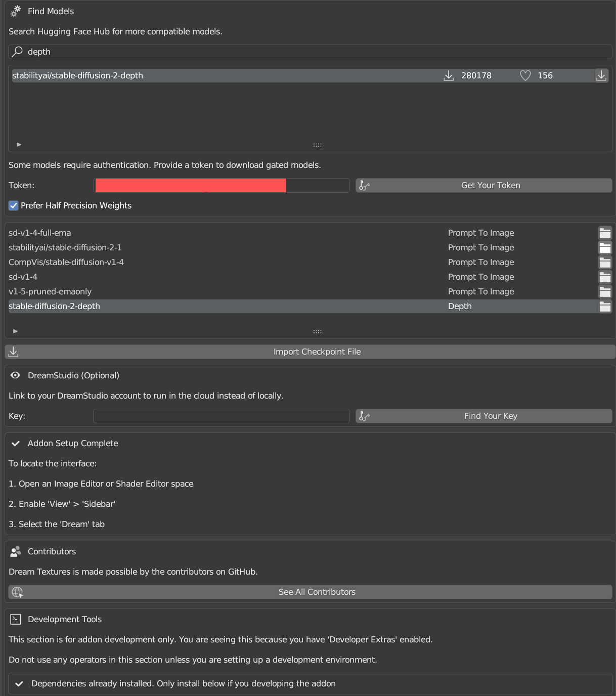
Task: Collapse the Addon Setup Complete section checkmark
Action: tap(15, 443)
